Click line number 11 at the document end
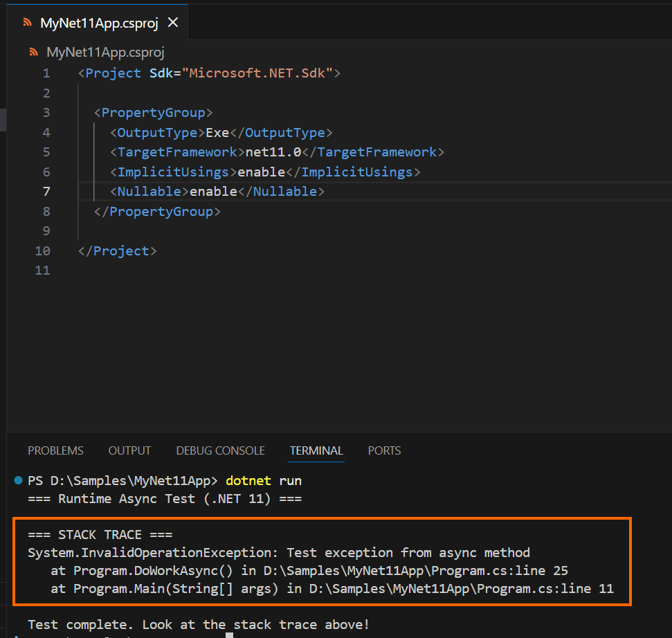The height and width of the screenshot is (638, 672). pos(42,270)
